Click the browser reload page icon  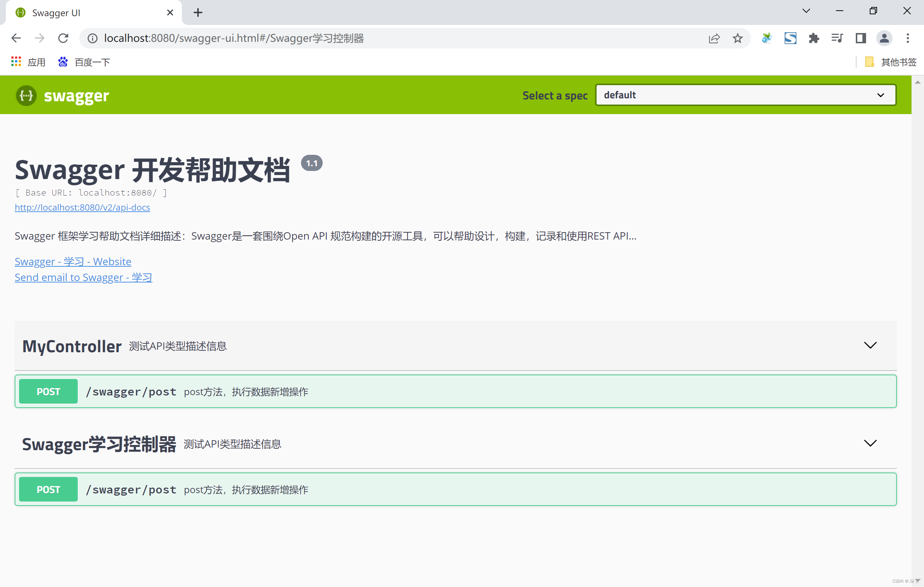click(x=63, y=38)
